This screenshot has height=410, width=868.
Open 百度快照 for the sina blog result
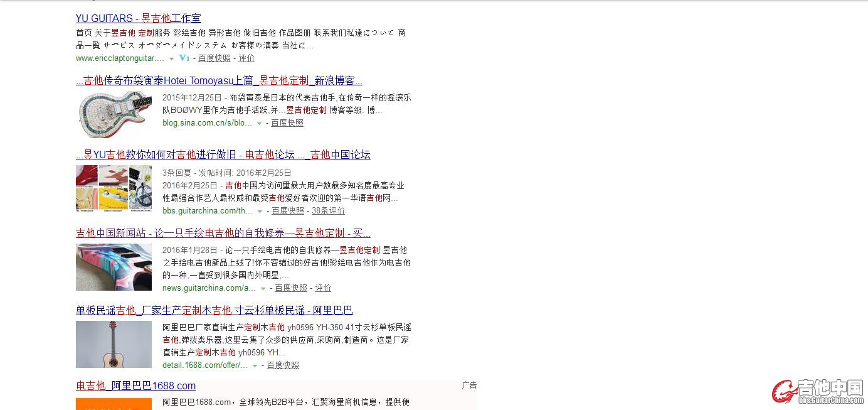pos(287,122)
